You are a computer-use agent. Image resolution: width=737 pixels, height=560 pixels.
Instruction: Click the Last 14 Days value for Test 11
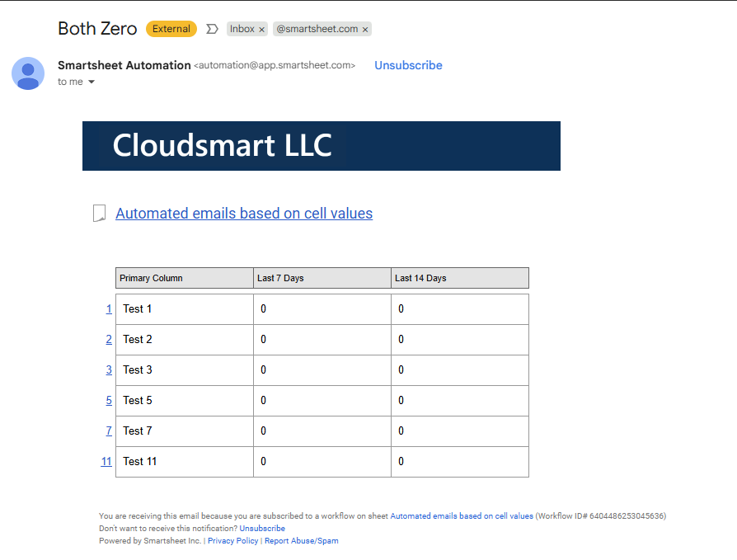[460, 462]
